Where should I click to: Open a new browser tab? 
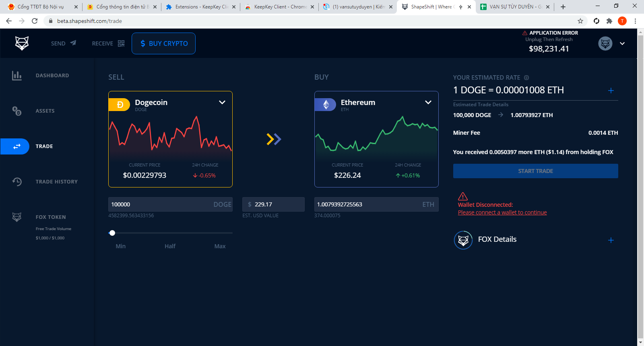563,7
